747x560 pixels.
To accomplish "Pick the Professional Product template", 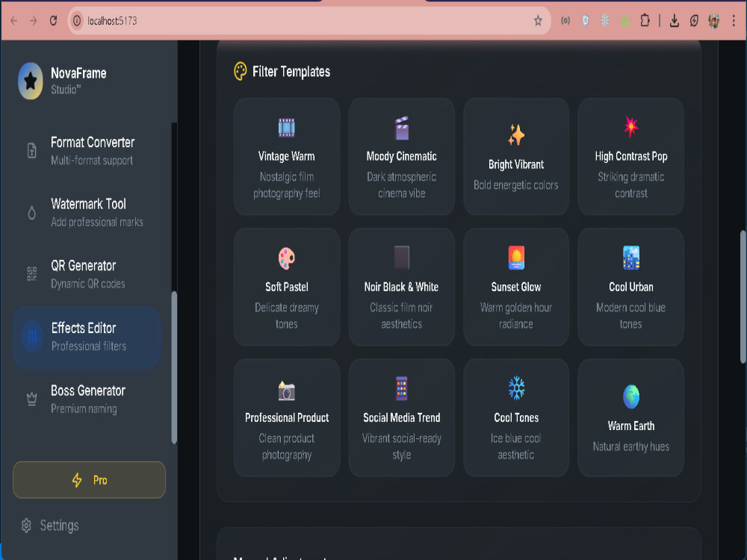I will [x=287, y=417].
